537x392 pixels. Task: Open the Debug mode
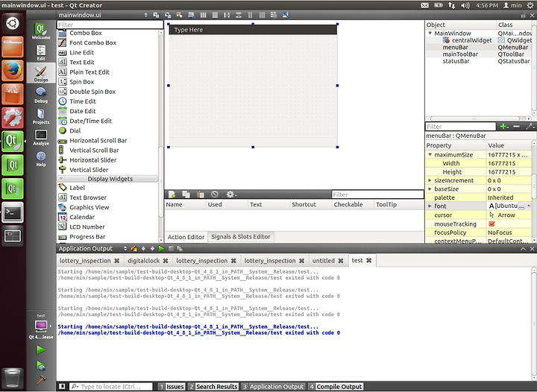[41, 95]
